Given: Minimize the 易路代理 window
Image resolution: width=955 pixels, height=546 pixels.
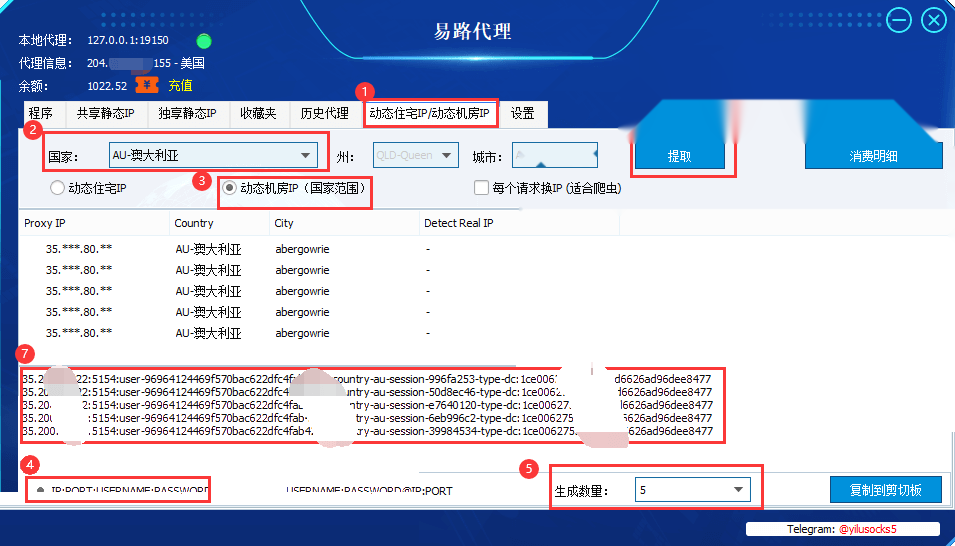Looking at the screenshot, I should point(898,20).
